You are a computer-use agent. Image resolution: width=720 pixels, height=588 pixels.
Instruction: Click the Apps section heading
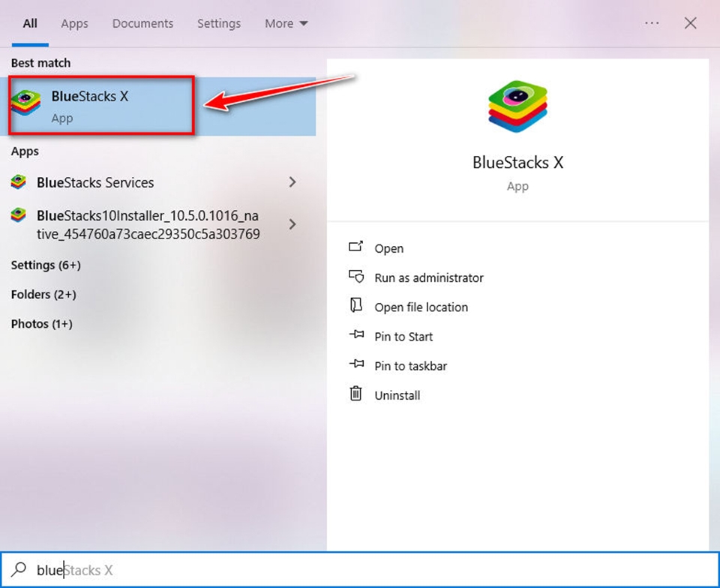click(x=25, y=151)
